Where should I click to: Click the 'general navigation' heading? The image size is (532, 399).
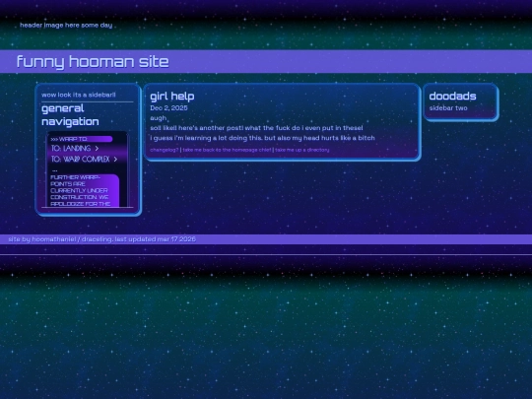(x=70, y=115)
